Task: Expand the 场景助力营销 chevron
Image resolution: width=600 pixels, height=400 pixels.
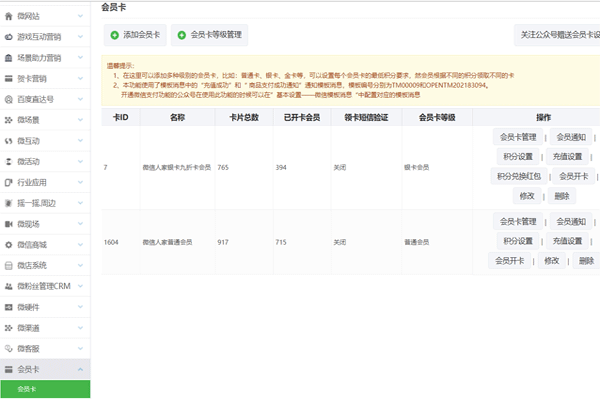Action: coord(80,57)
